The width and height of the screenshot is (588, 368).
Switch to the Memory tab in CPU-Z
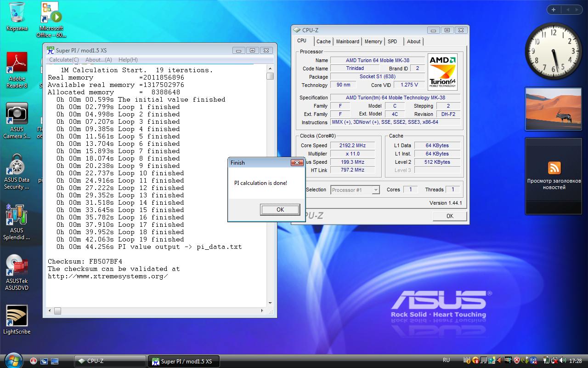tap(373, 41)
